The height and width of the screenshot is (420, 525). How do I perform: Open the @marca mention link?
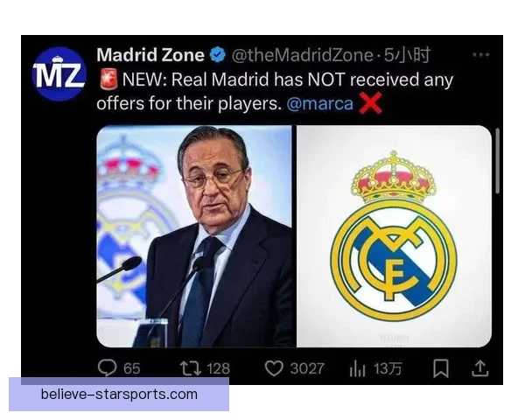click(x=319, y=103)
